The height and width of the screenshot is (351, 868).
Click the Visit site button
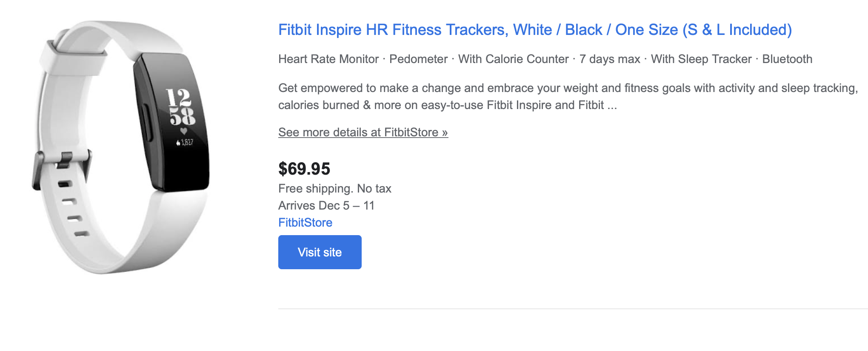[x=320, y=252]
